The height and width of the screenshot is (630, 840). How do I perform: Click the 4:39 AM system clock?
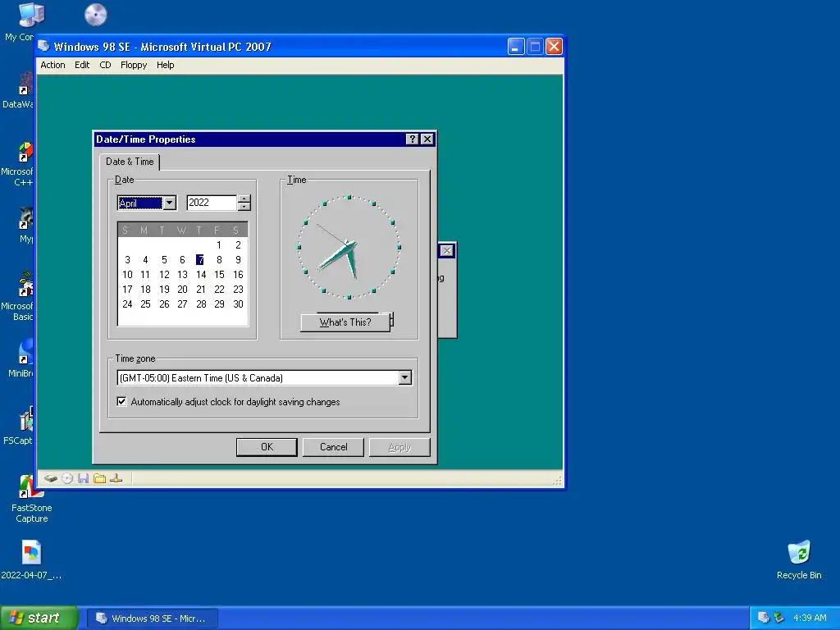(x=810, y=618)
